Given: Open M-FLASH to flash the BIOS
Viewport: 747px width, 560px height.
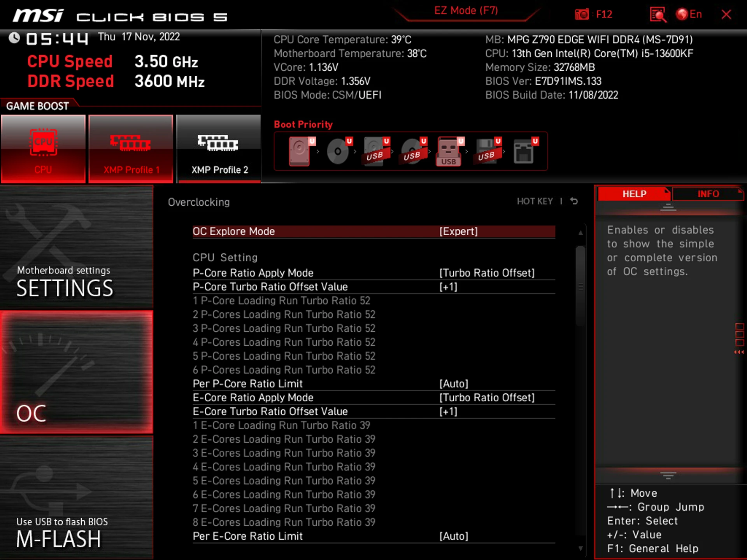Looking at the screenshot, I should pos(77,498).
